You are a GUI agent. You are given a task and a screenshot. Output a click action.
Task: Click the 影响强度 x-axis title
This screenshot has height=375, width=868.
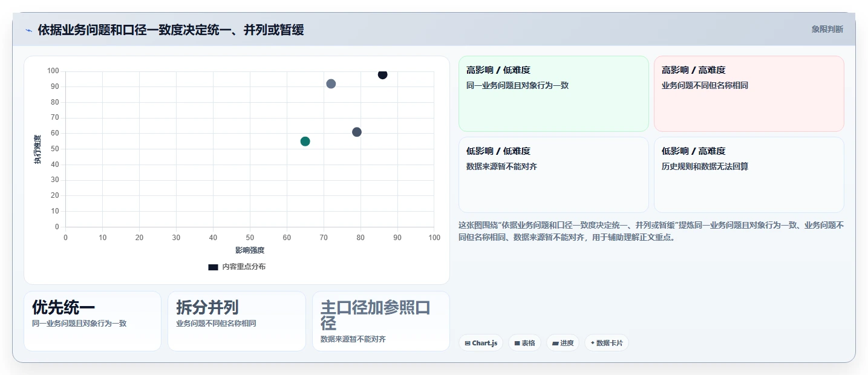[250, 250]
